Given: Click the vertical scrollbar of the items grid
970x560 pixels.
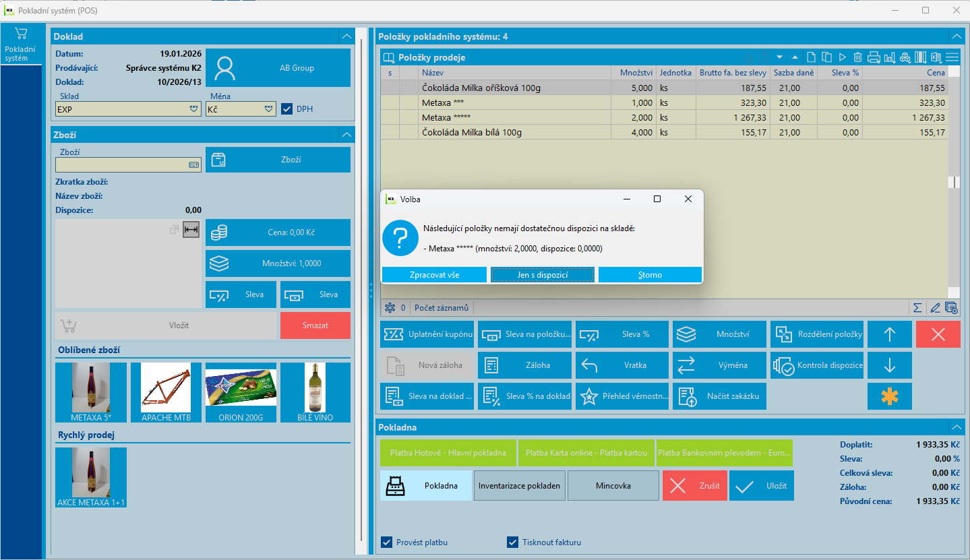Looking at the screenshot, I should tap(952, 182).
